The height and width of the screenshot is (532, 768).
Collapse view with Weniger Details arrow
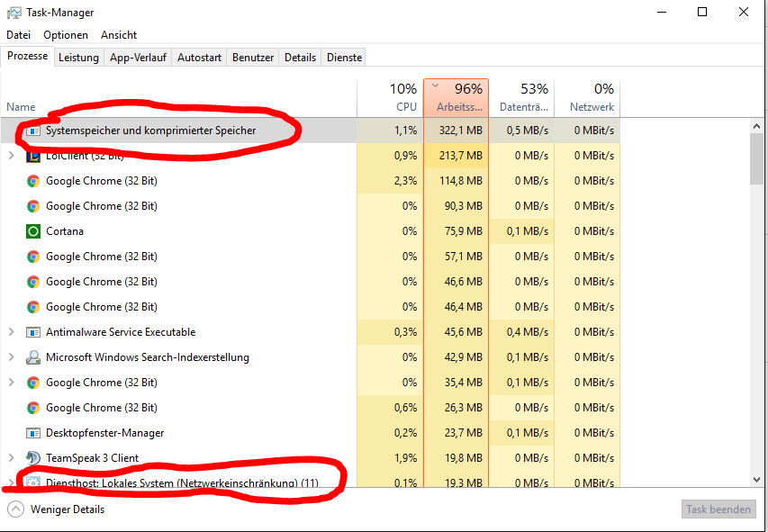(15, 509)
